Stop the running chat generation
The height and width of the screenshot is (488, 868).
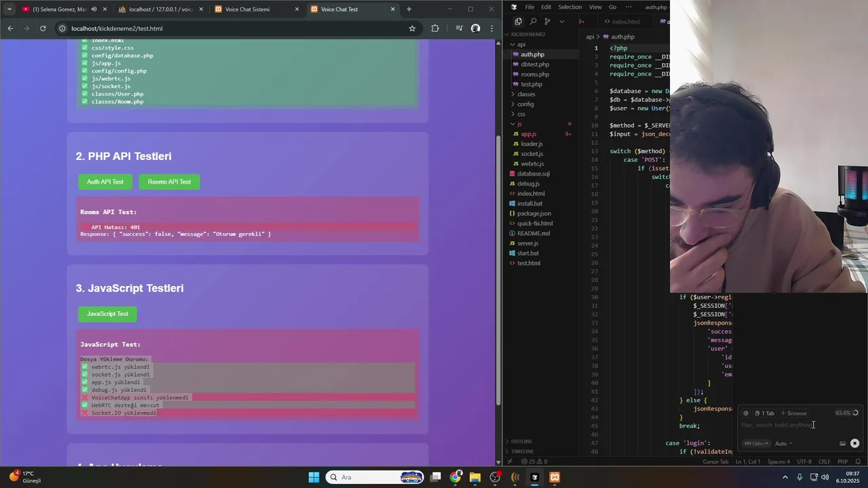pyautogui.click(x=854, y=443)
